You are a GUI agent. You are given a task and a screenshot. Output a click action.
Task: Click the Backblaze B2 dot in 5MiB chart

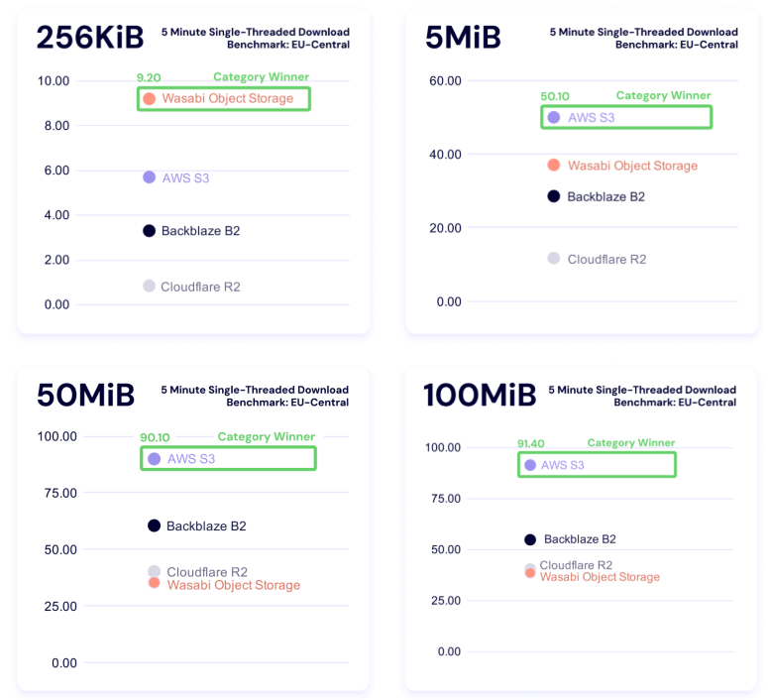click(x=554, y=196)
